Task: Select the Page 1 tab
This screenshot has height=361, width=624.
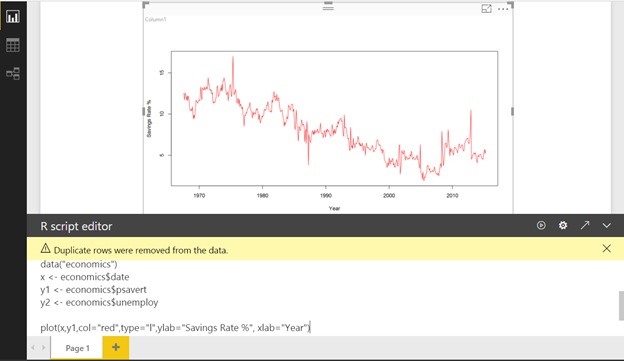Action: tap(77, 348)
